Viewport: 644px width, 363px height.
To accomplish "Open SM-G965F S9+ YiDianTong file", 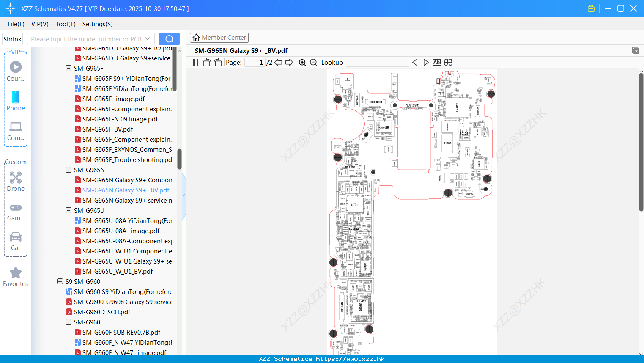I will pos(123,78).
